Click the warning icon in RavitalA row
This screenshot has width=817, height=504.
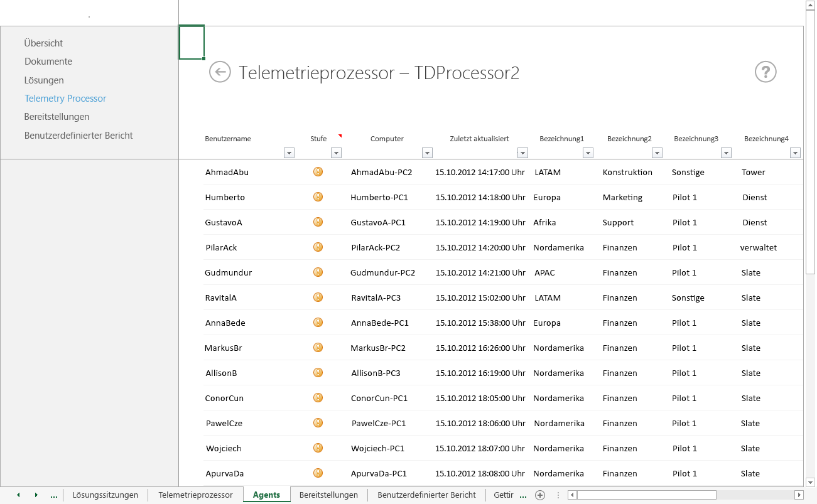(318, 298)
